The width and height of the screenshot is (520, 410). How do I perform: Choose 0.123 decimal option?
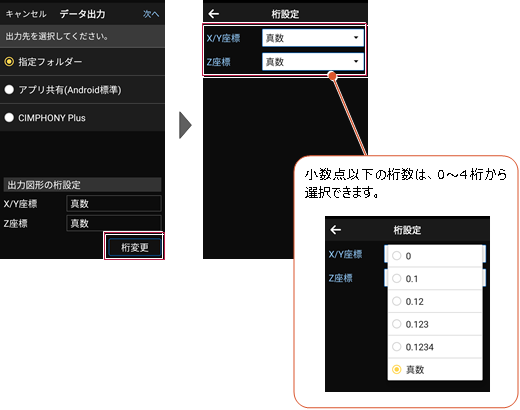click(x=435, y=324)
